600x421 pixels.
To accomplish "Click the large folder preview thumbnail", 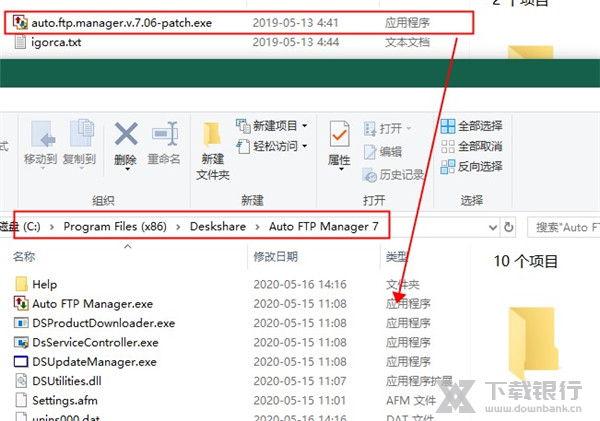I will click(x=533, y=343).
